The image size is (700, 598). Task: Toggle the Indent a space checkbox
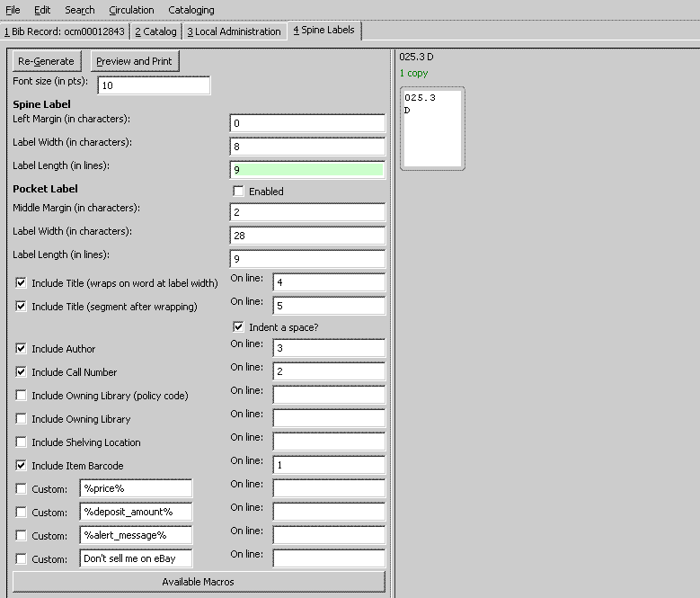tap(238, 327)
